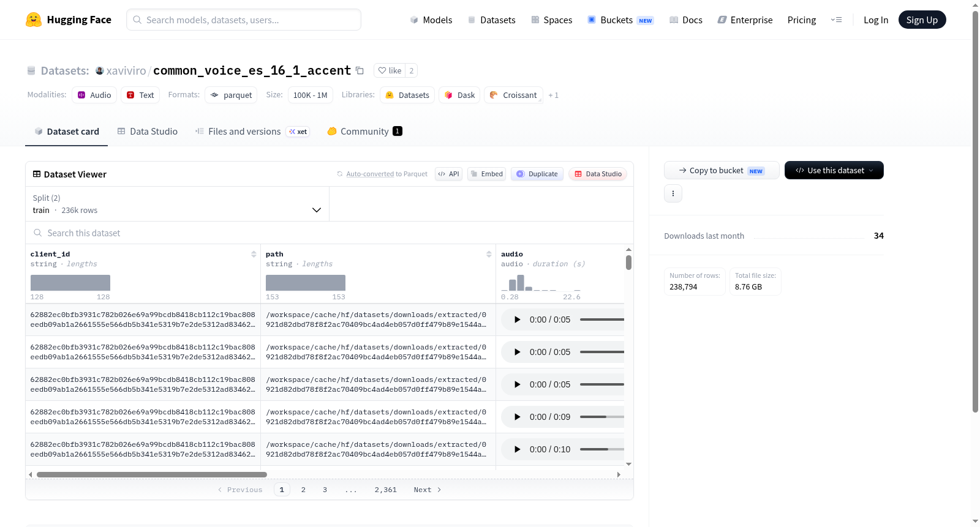The image size is (980, 527).
Task: Open Datasets in the top navigation
Action: [491, 20]
